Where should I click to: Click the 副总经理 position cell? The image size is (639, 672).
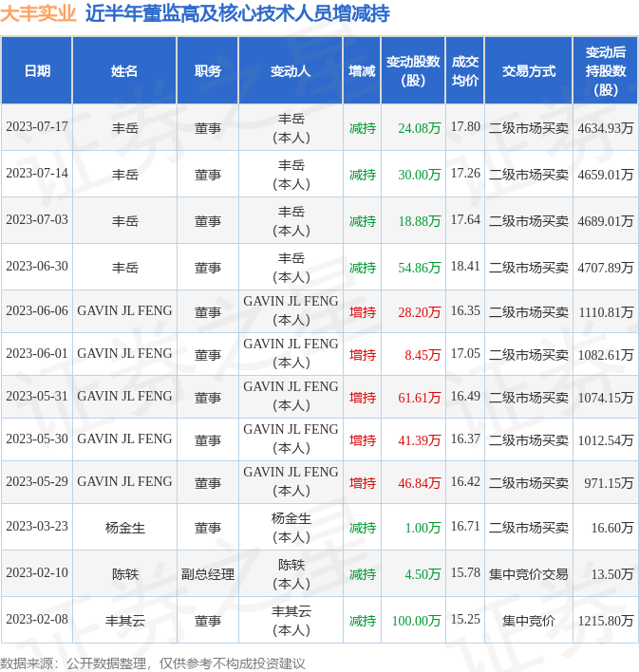point(208,574)
